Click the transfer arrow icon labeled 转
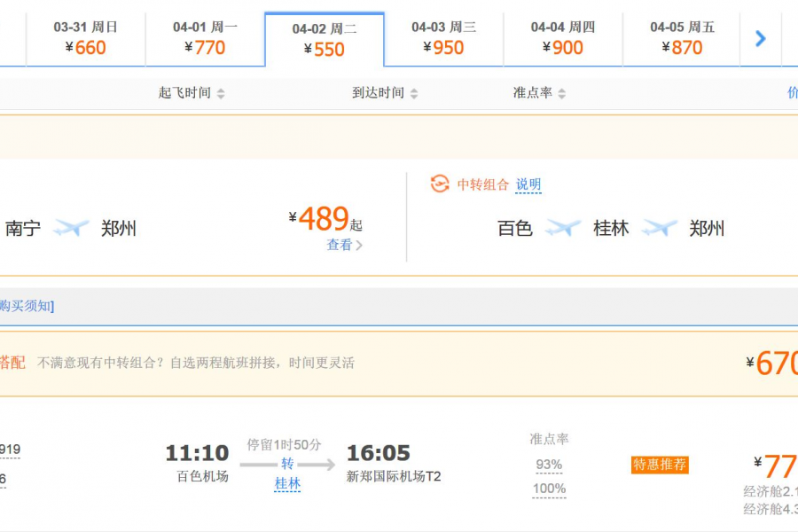Screen dimensions: 798x532 coord(288,462)
